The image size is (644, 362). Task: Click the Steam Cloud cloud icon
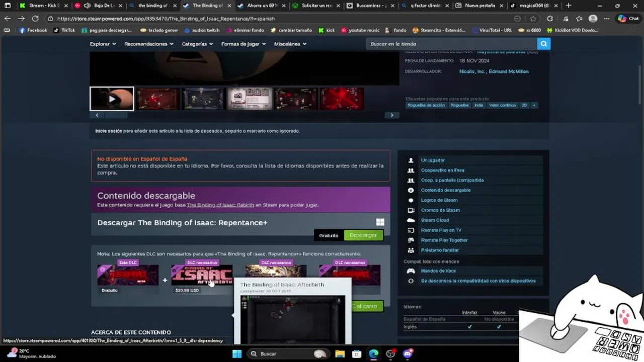pyautogui.click(x=411, y=220)
